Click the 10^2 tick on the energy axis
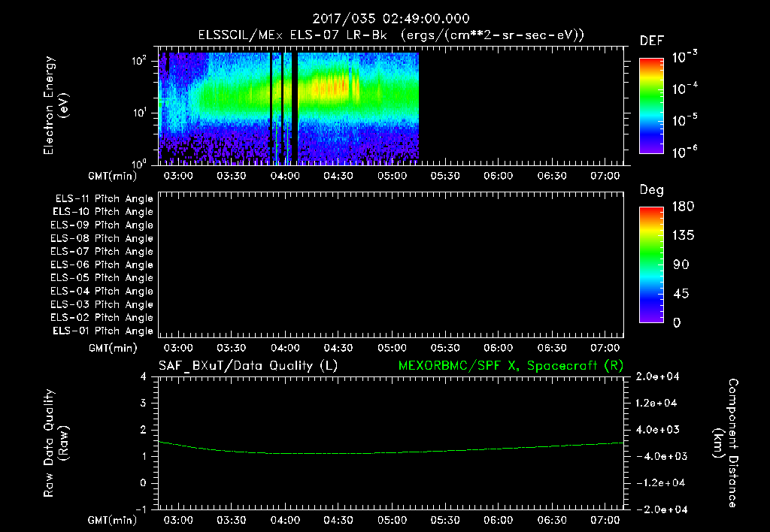 click(x=139, y=60)
